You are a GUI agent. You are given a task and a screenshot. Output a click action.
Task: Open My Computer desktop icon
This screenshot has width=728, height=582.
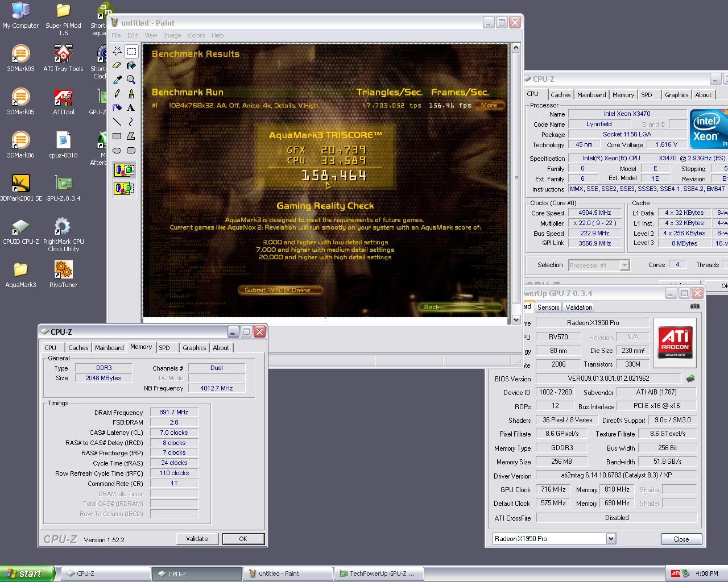click(x=20, y=15)
